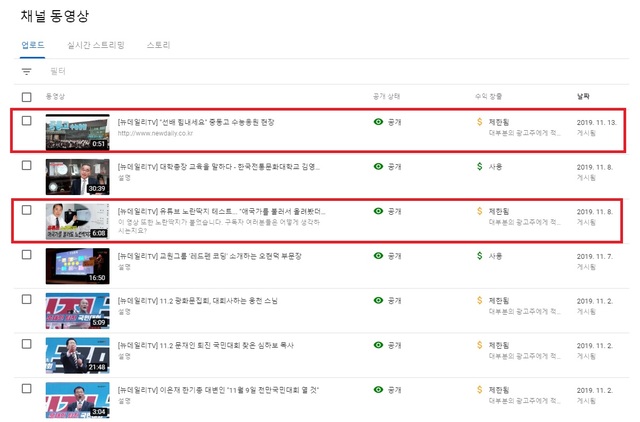Click the yellow dollar icon for 중동고 수능응원 현장 video
Screen dimensions: 640x422
(x=480, y=122)
